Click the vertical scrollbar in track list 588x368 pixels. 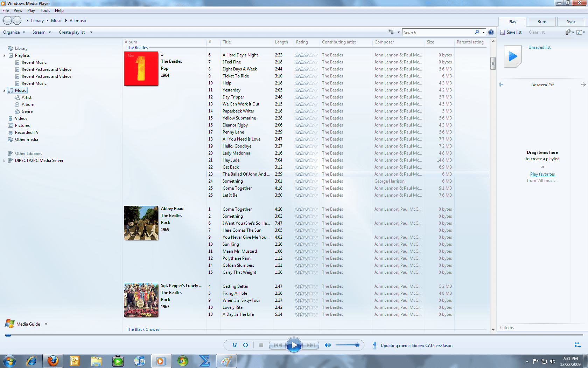click(493, 63)
